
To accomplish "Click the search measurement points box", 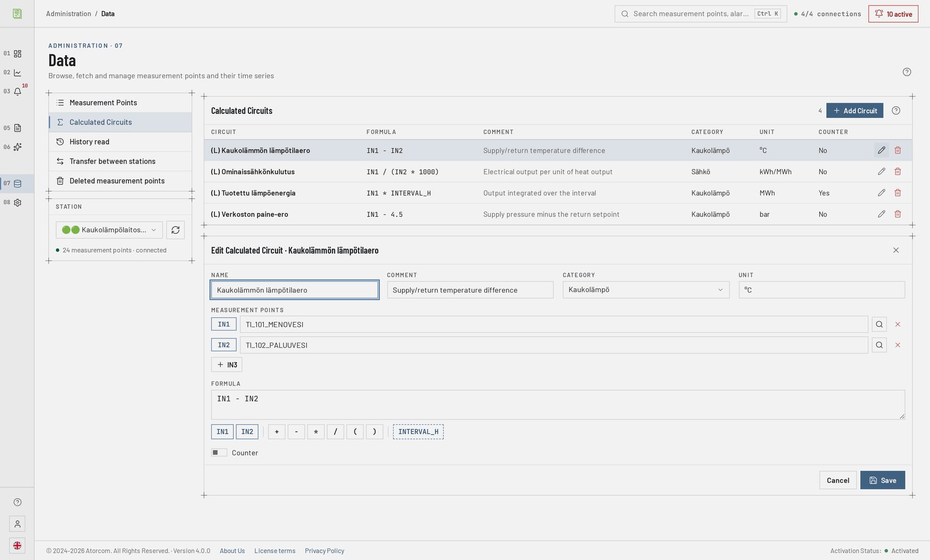I will pos(700,14).
